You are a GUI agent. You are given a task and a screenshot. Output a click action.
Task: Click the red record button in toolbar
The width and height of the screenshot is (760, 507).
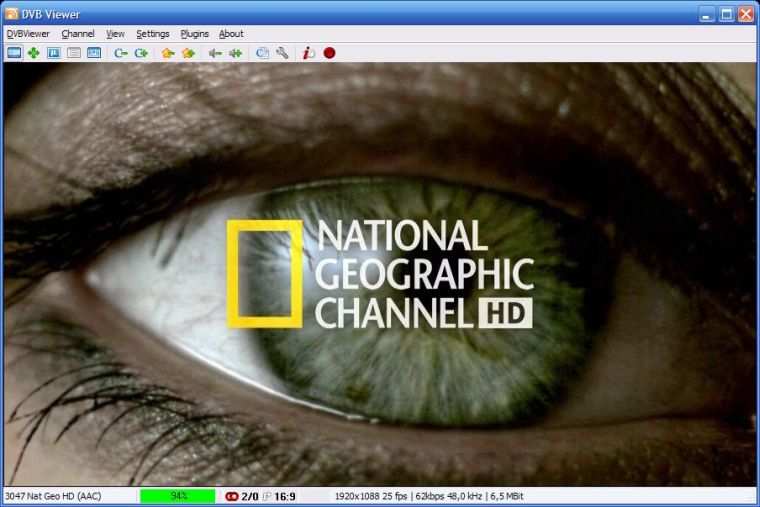pyautogui.click(x=329, y=53)
